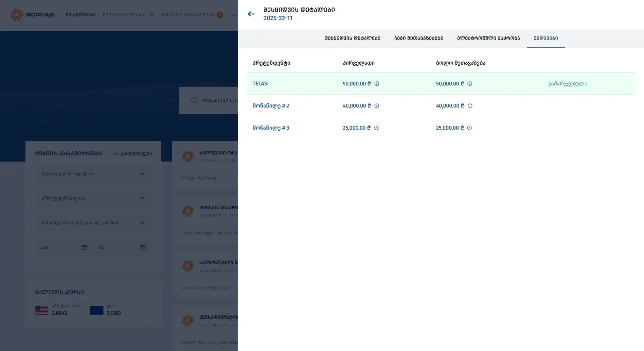Screen dimensions: 644x351
Task: Open the 'მდე' end date calendar picker
Action: [x=143, y=247]
